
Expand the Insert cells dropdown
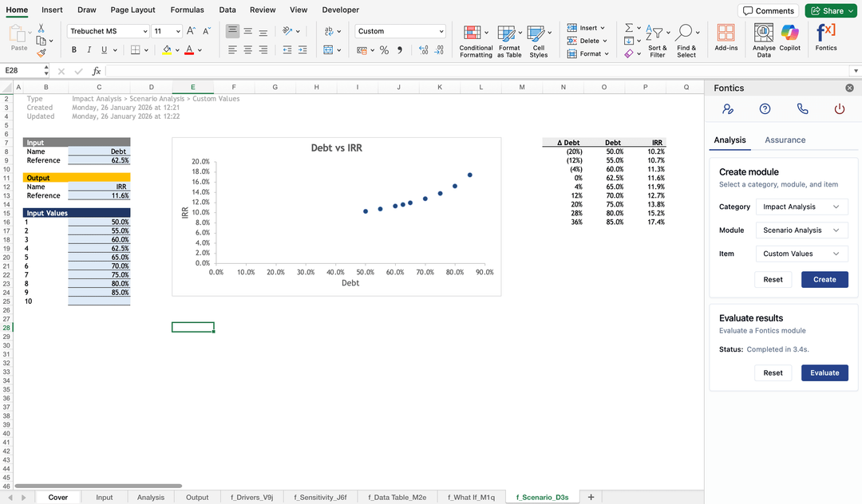click(x=603, y=28)
